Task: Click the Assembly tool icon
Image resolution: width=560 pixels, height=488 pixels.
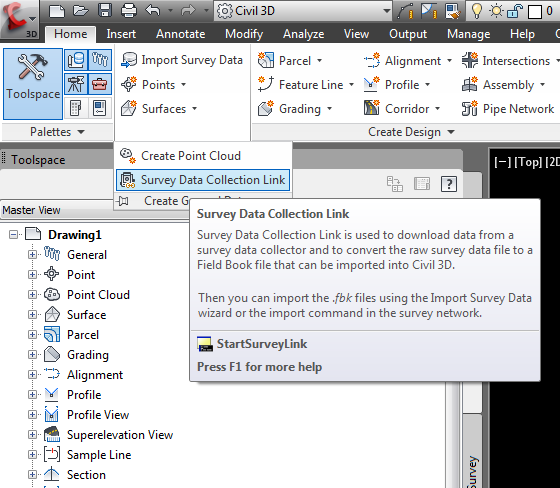Action: (x=470, y=84)
